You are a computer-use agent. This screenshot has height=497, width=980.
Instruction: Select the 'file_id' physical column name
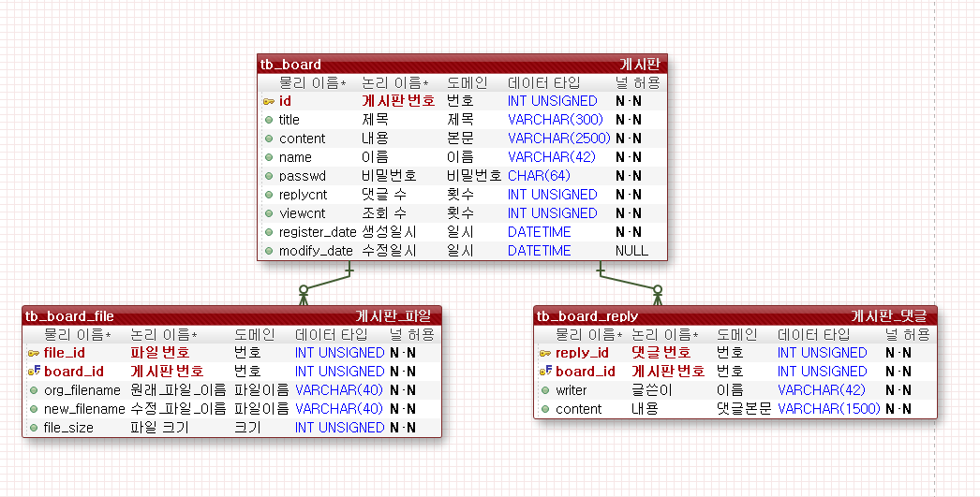[x=65, y=353]
